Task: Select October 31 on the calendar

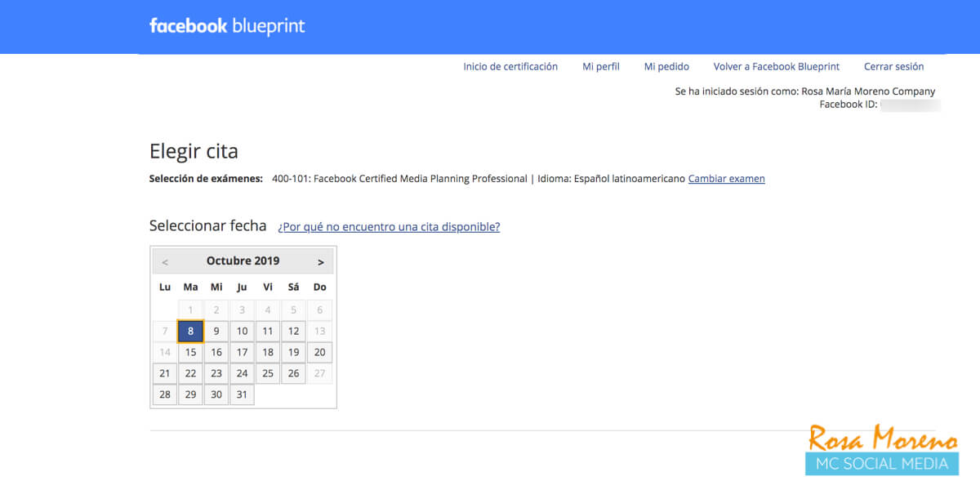Action: pos(242,394)
